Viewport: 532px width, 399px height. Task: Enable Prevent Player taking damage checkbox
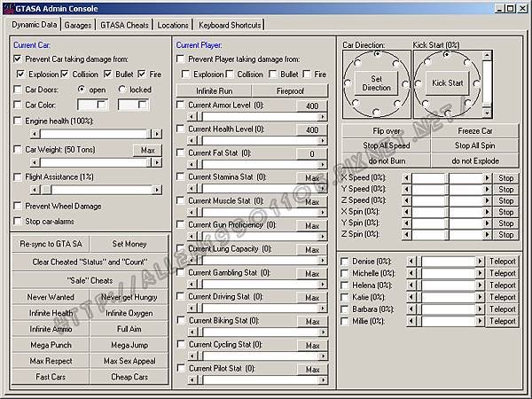click(x=181, y=59)
